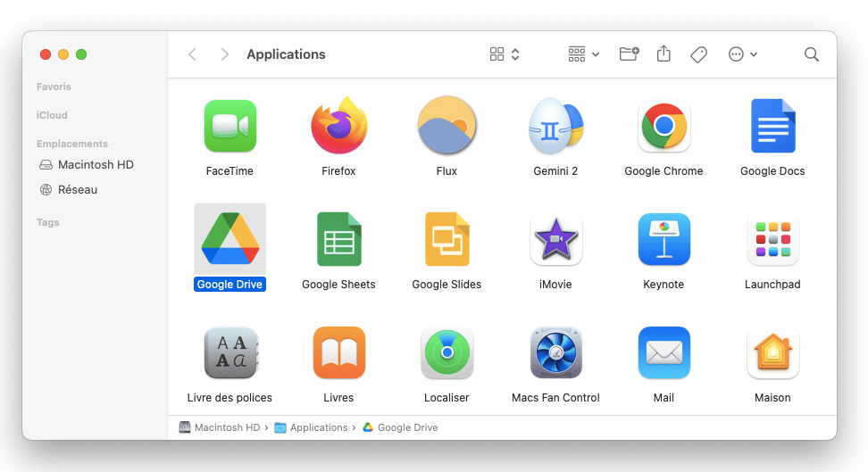Click the Gemini 2 application icon

(555, 126)
